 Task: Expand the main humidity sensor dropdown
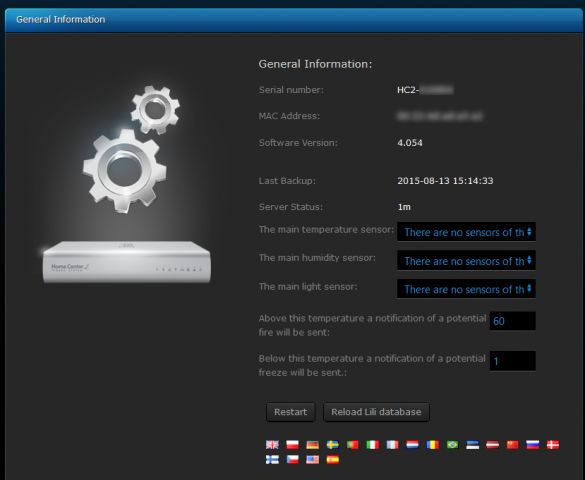466,260
